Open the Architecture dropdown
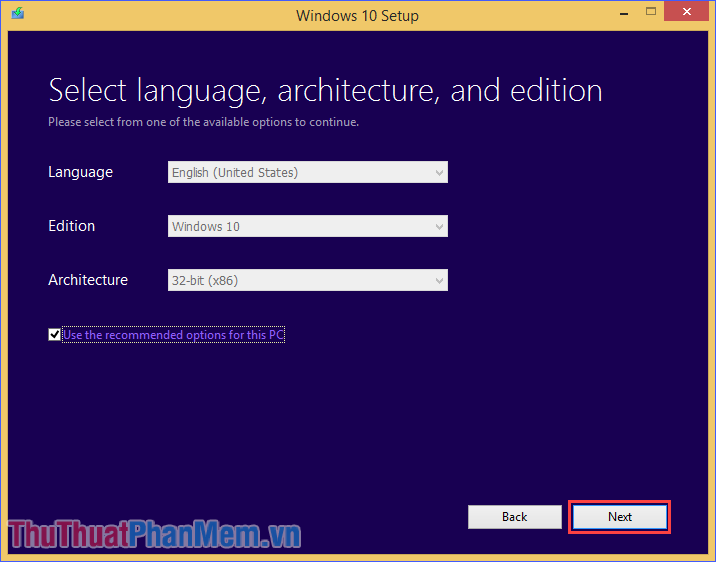Image resolution: width=716 pixels, height=562 pixels. click(x=308, y=280)
